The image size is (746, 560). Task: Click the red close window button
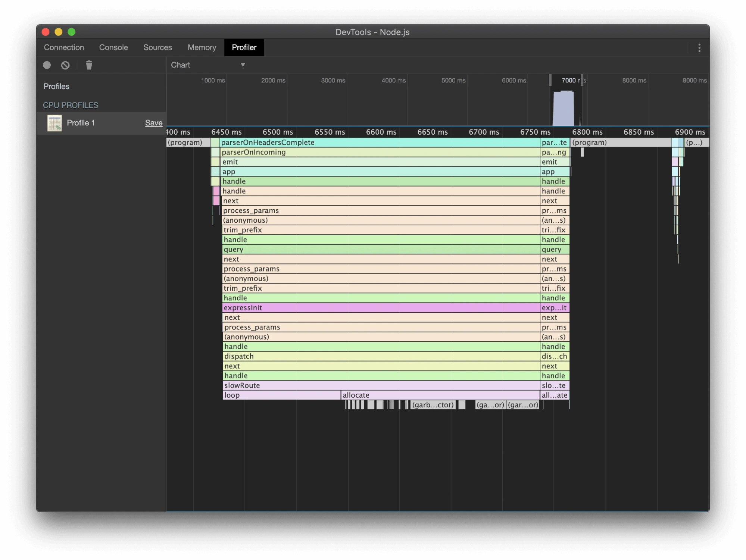tap(46, 32)
